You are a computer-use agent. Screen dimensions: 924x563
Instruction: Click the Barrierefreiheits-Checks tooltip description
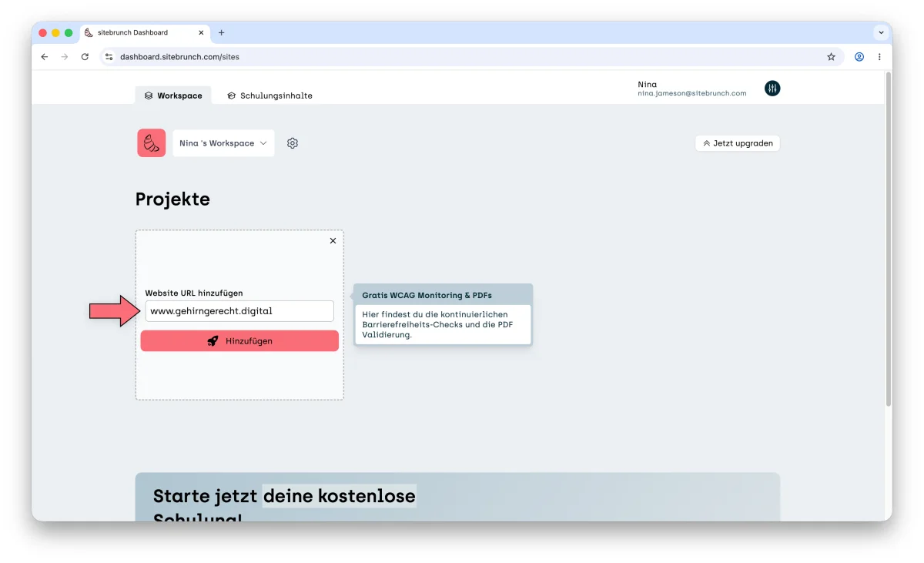[437, 325]
